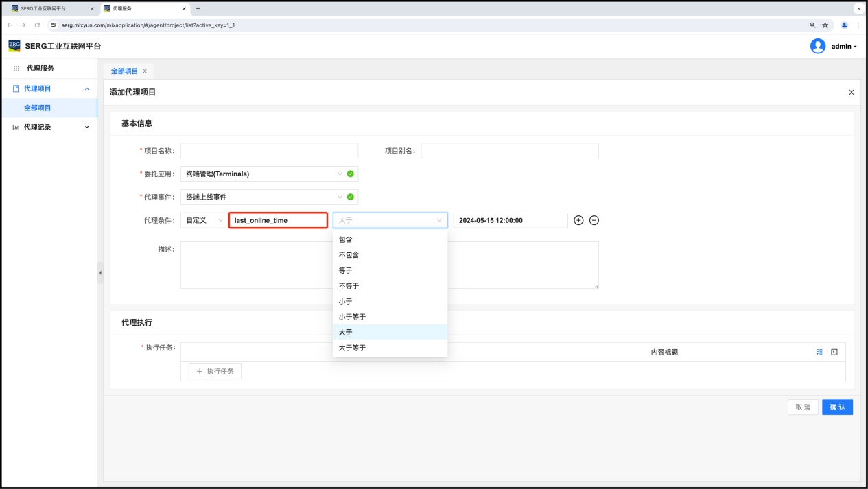
Task: Bookmark this page with the star icon
Action: pyautogui.click(x=825, y=25)
